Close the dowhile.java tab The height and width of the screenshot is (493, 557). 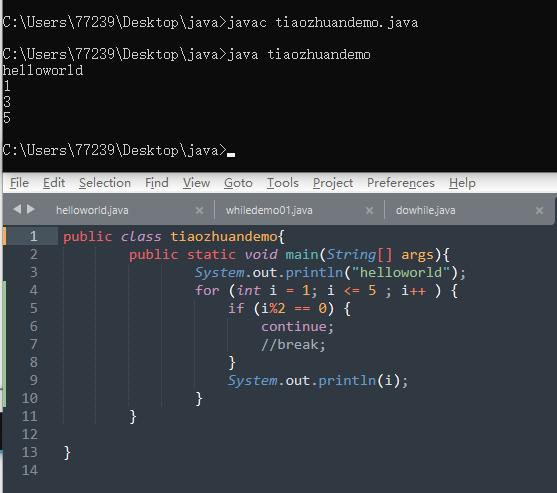click(x=539, y=211)
